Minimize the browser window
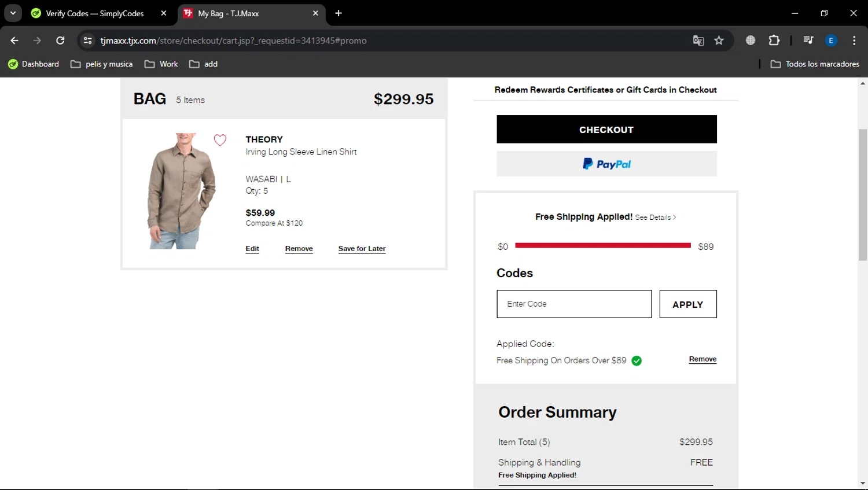This screenshot has height=490, width=868. pos(795,13)
